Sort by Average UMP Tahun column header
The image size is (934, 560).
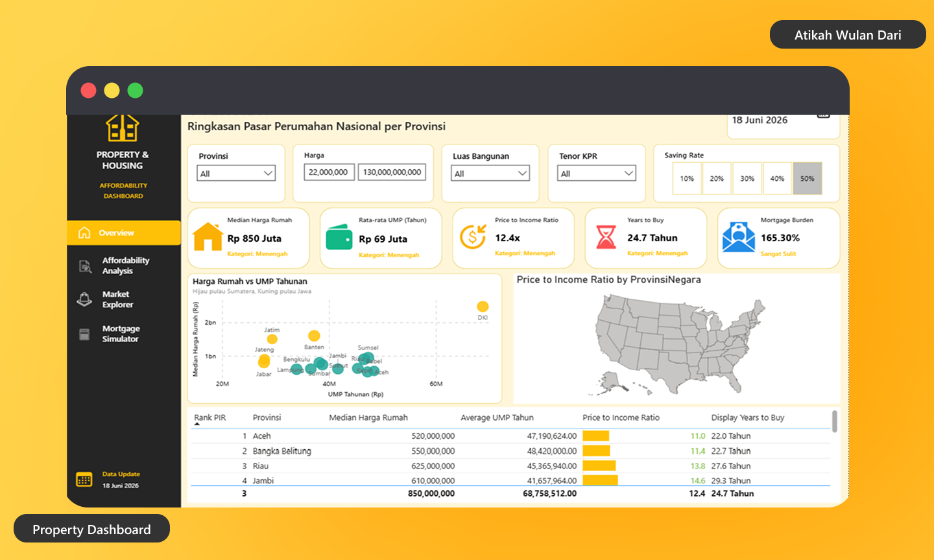coord(497,417)
